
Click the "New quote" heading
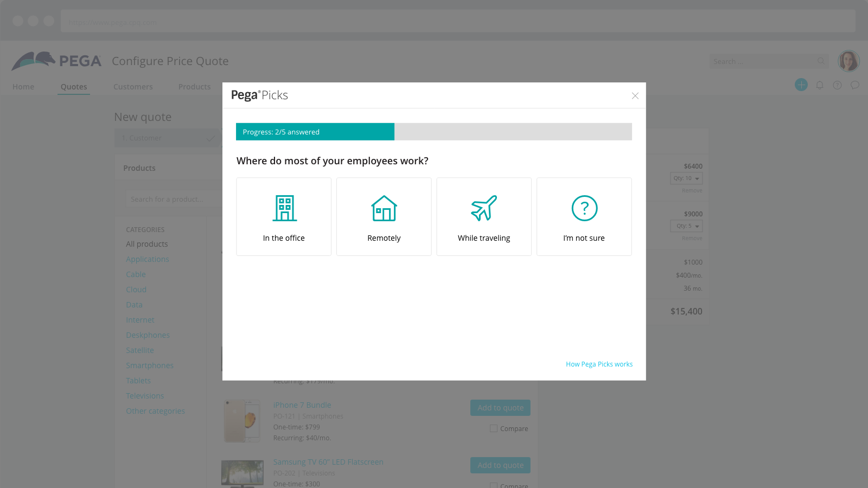[x=143, y=117]
